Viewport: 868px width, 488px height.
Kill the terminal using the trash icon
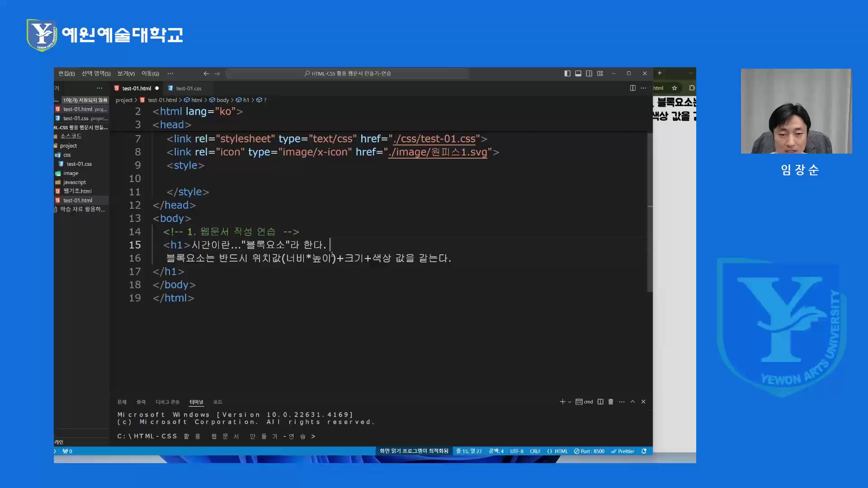[611, 401]
